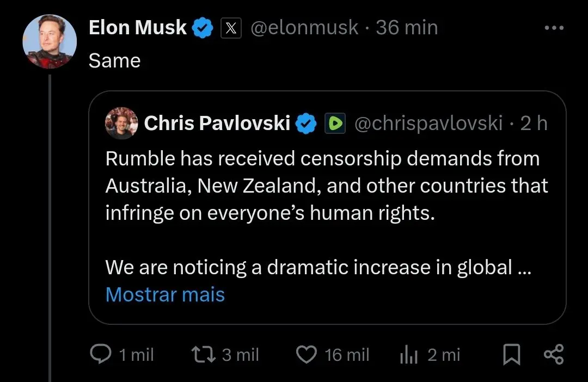Open the three-dot more options menu
The height and width of the screenshot is (382, 588).
(554, 28)
